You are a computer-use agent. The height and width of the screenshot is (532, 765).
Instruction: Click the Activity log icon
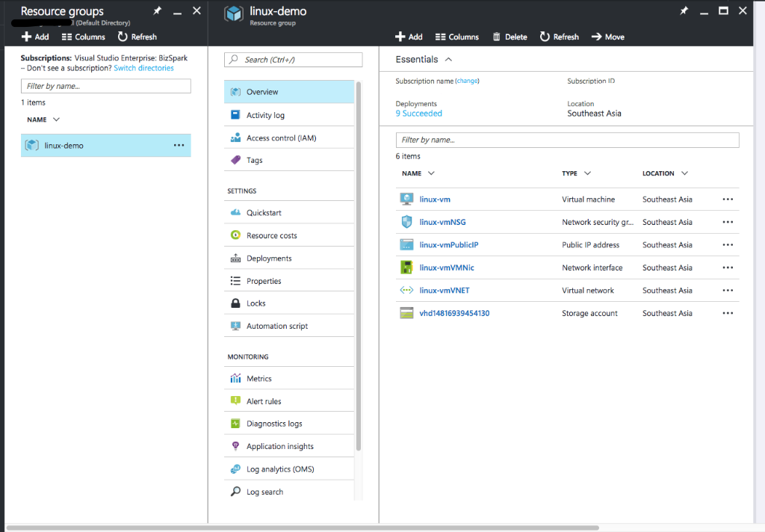pos(235,115)
